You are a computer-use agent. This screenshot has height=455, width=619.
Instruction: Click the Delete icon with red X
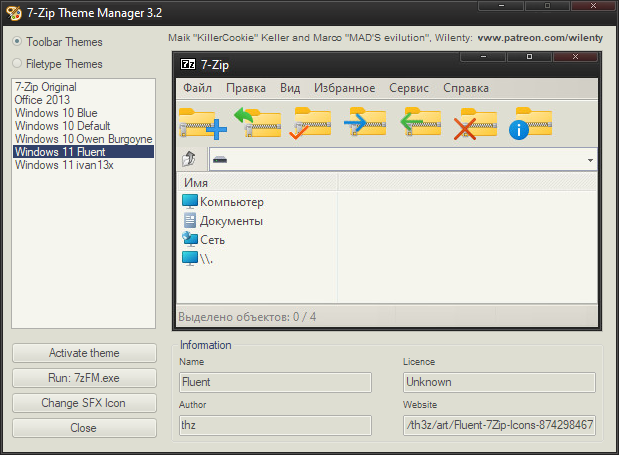coord(475,124)
